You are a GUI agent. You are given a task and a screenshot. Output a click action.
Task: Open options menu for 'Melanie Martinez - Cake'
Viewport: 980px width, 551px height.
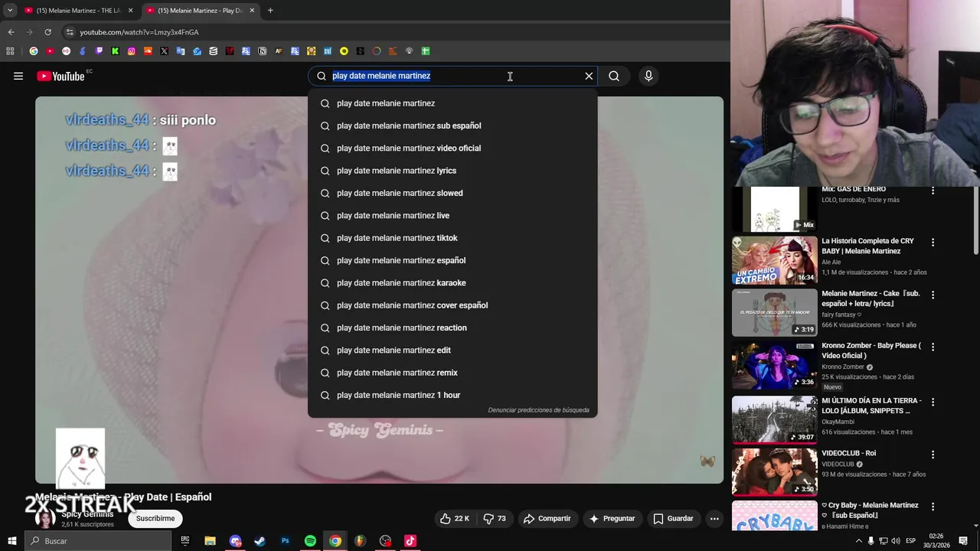(933, 295)
